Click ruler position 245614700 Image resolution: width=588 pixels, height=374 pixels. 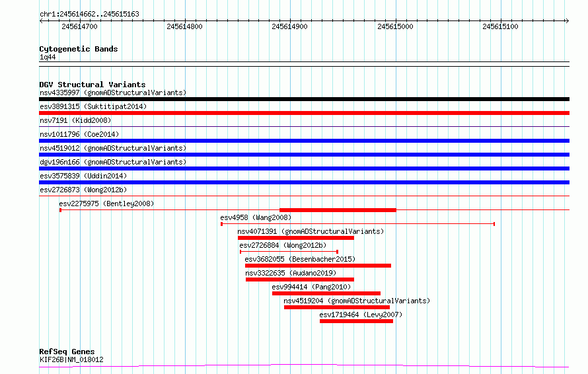pos(79,26)
